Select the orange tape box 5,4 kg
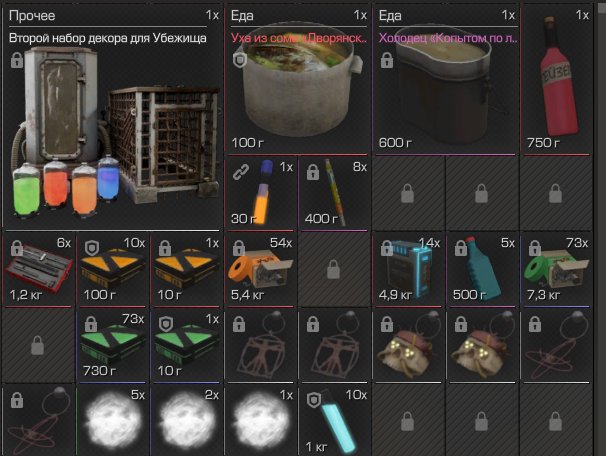Screen dimensions: 606x456 261,269
